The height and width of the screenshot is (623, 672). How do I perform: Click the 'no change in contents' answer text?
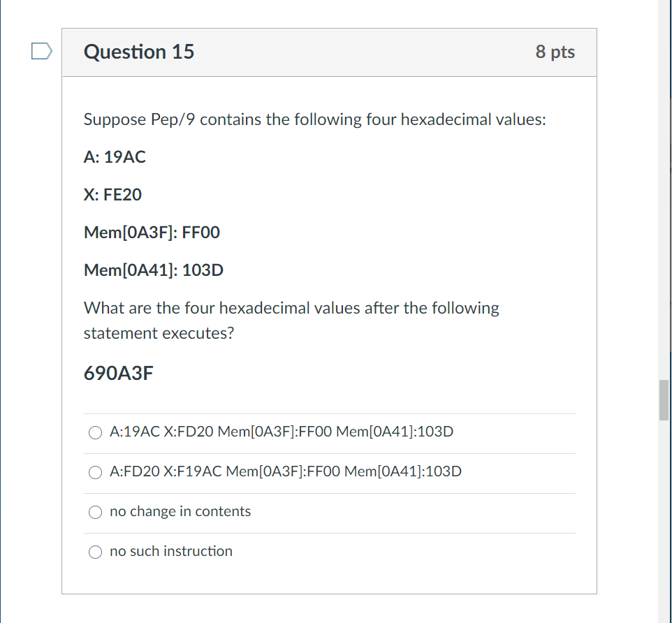point(180,511)
